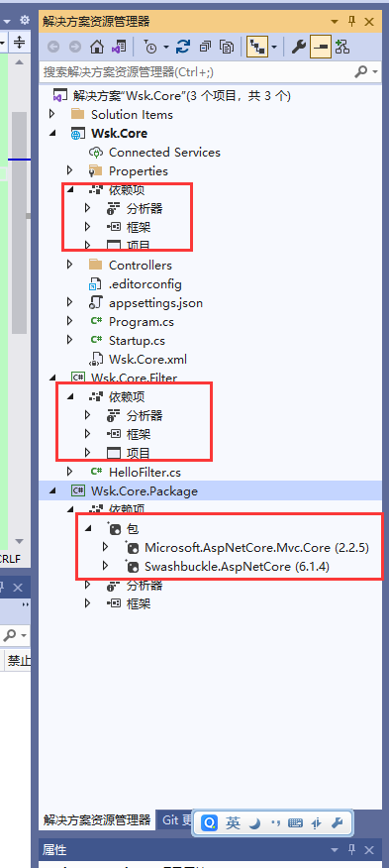Image resolution: width=389 pixels, height=868 pixels.
Task: Click the magnifier icon in search box
Action: pyautogui.click(x=360, y=71)
